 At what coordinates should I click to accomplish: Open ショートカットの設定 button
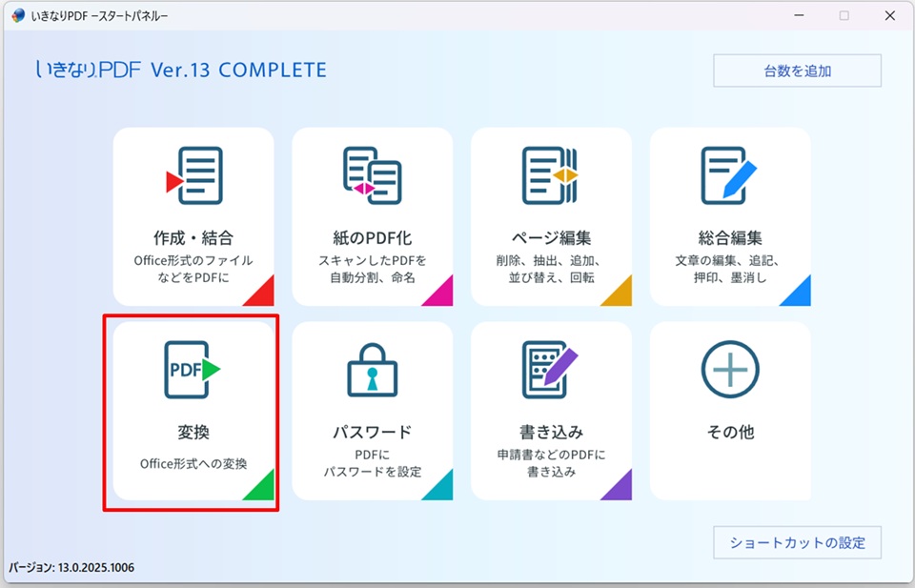pos(797,543)
